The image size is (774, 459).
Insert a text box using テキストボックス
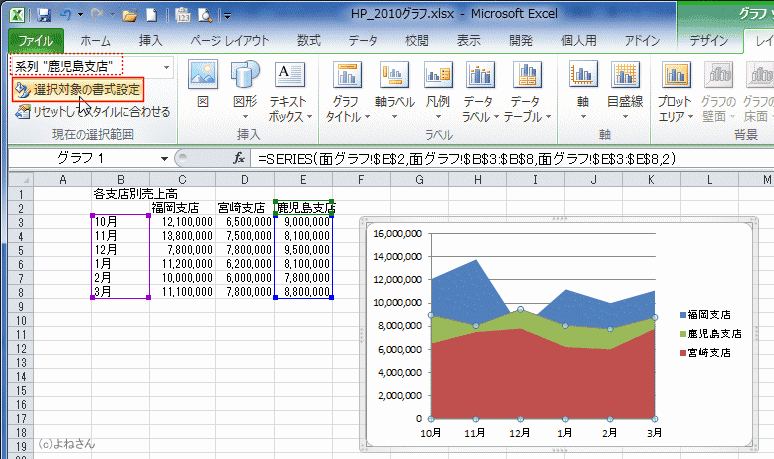[291, 86]
